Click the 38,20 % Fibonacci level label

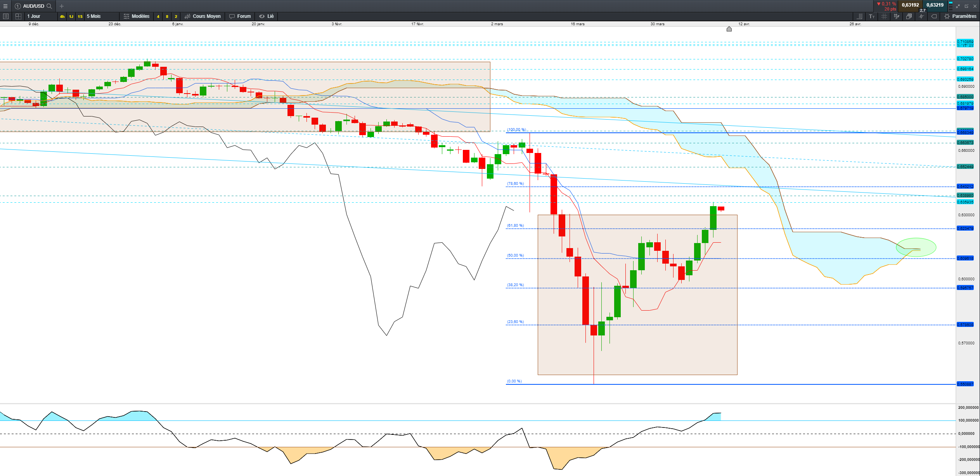coord(515,285)
